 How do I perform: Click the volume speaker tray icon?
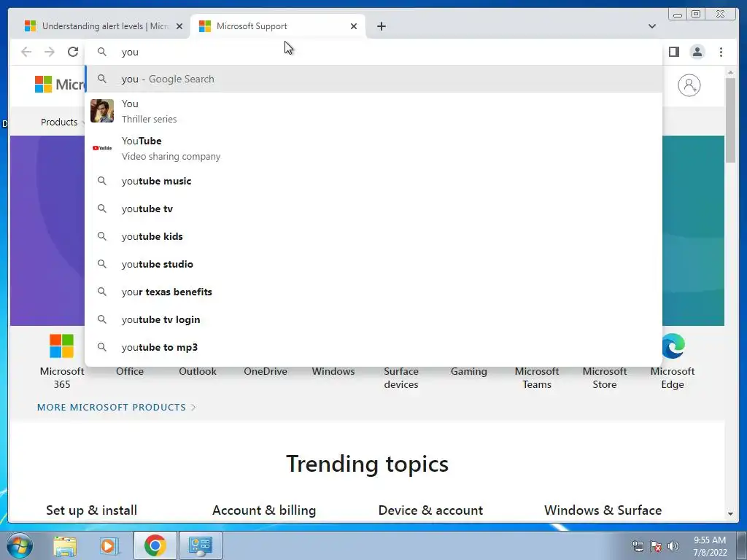pos(673,546)
